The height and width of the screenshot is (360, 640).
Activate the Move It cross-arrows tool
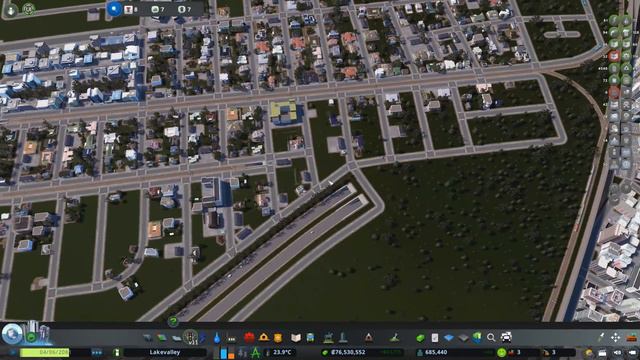click(x=616, y=337)
